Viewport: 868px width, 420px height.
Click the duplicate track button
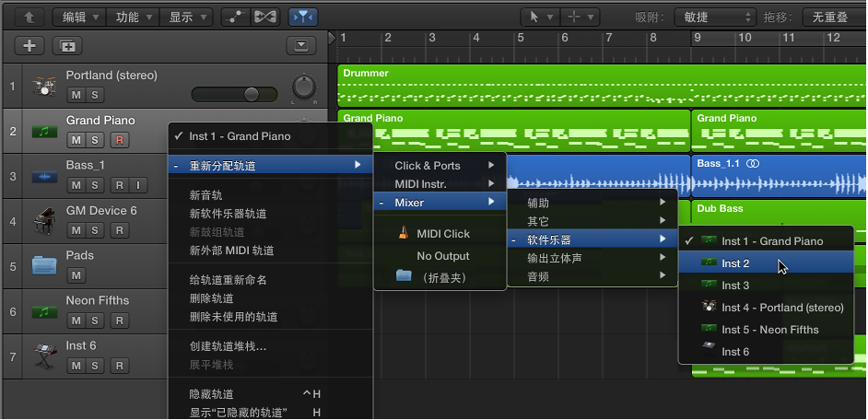pyautogui.click(x=66, y=46)
